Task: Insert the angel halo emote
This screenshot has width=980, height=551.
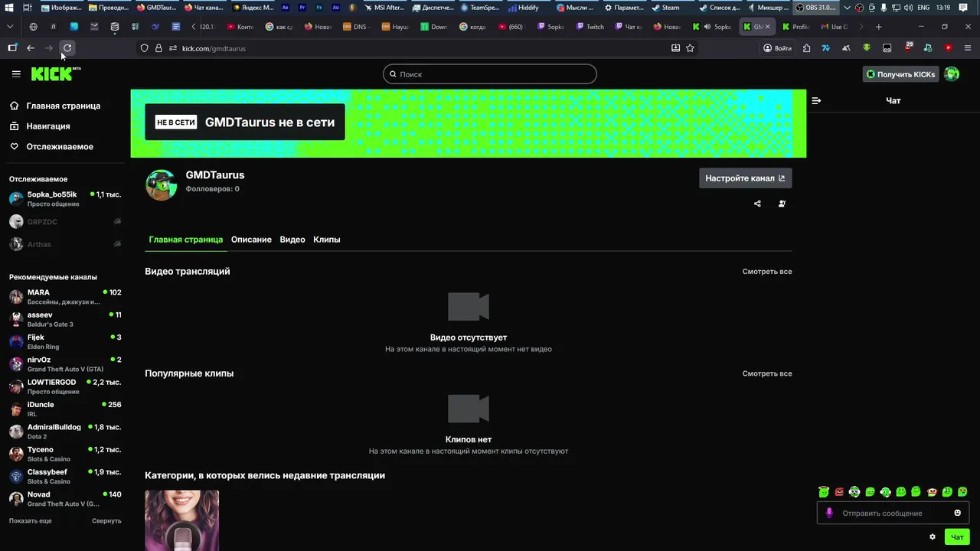Action: click(x=824, y=491)
